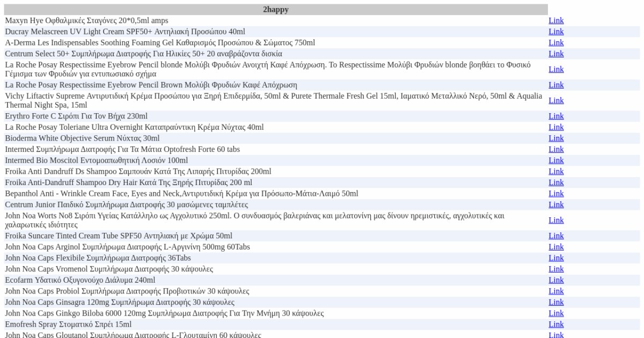This screenshot has height=338, width=644.
Task: Follow the John Noa Worts No8 link
Action: [556, 220]
